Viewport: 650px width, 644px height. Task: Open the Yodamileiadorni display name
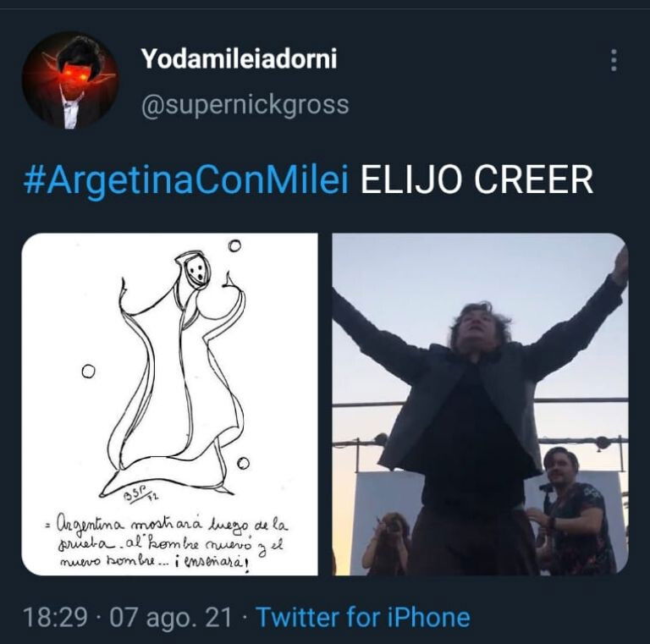point(239,58)
